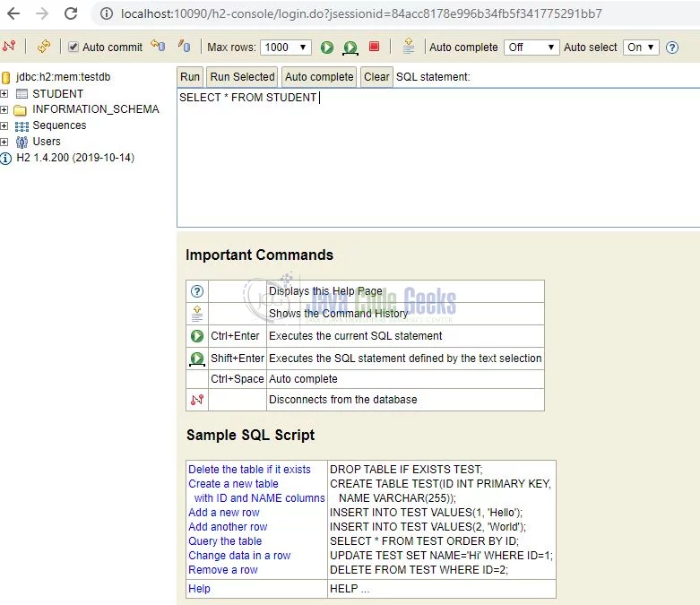Click the 'DROP TABLE IF EXISTS TEST;' statement

[x=406, y=470]
